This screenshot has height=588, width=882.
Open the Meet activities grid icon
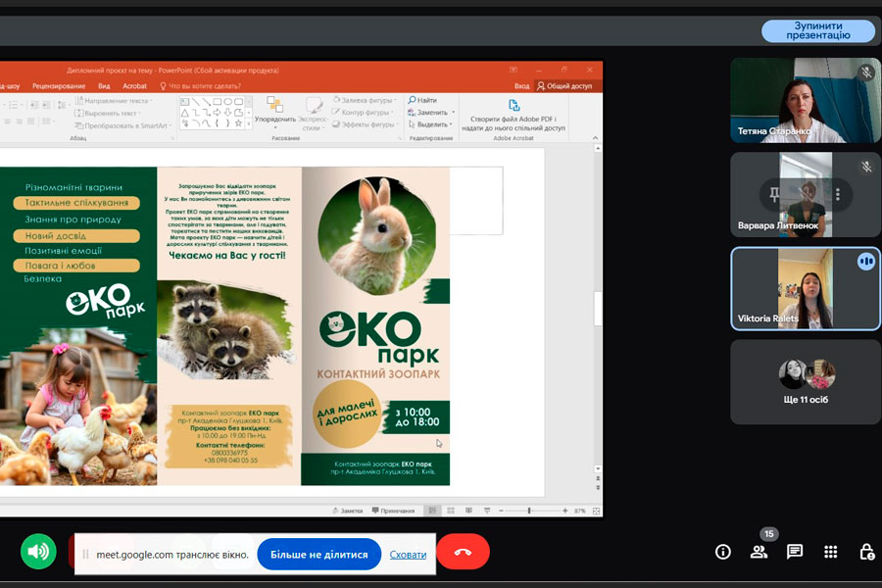click(x=831, y=552)
